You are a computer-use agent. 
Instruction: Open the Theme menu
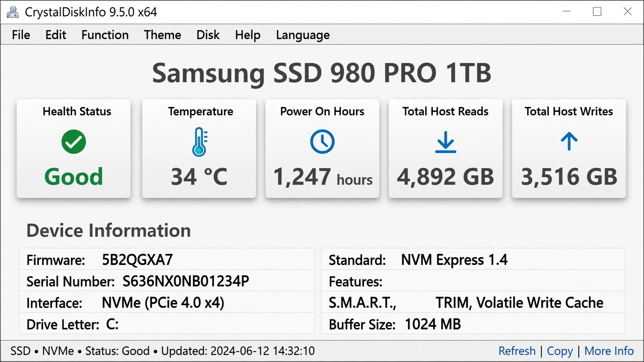(163, 35)
